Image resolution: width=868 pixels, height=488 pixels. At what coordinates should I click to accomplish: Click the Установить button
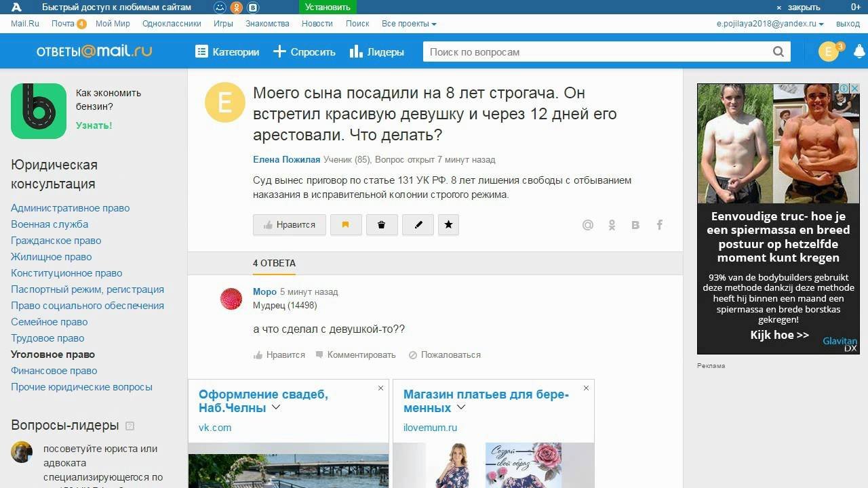(x=328, y=7)
